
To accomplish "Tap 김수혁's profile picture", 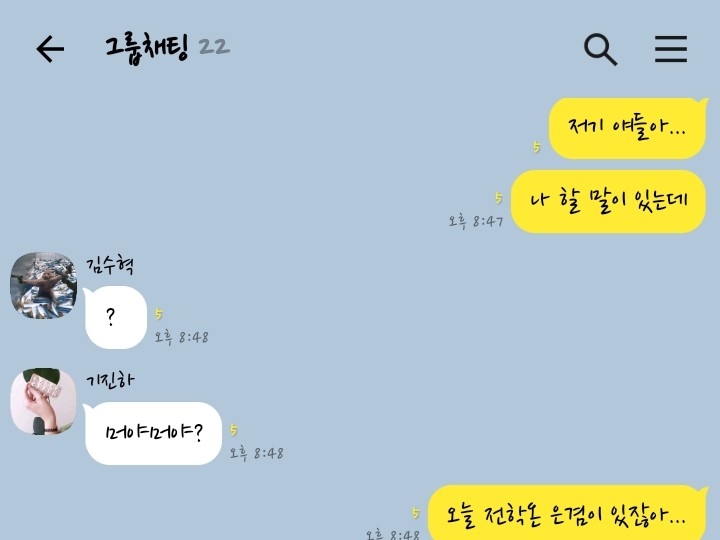I will coord(44,285).
